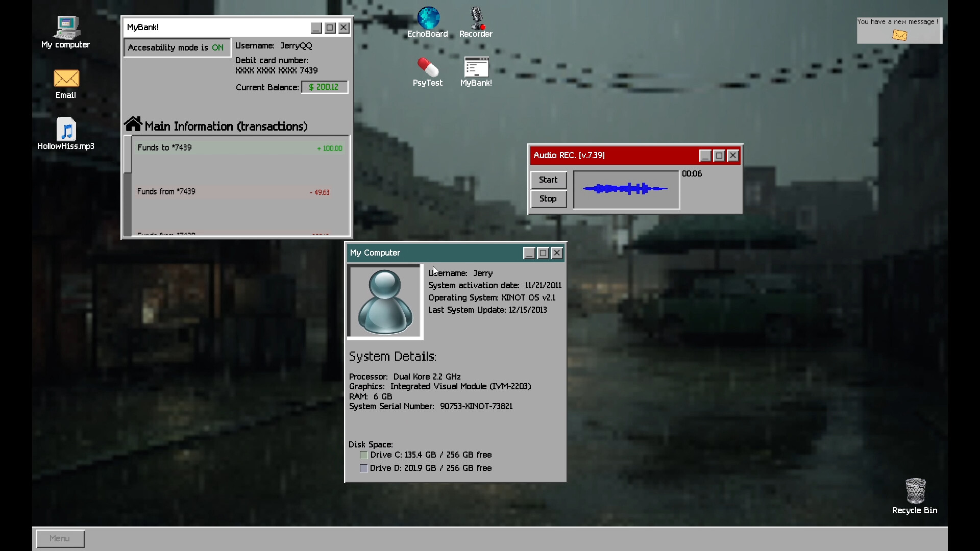
Task: Launch the Recorder microphone icon
Action: click(x=476, y=18)
